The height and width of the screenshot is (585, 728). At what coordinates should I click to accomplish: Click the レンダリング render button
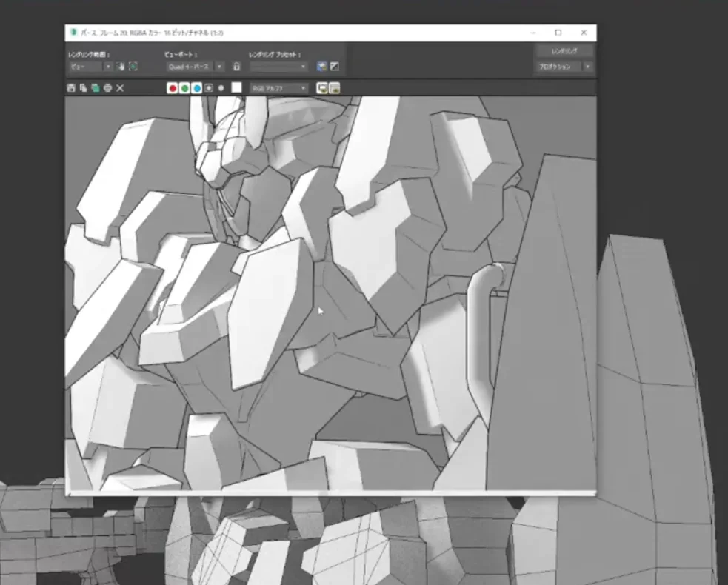click(565, 51)
